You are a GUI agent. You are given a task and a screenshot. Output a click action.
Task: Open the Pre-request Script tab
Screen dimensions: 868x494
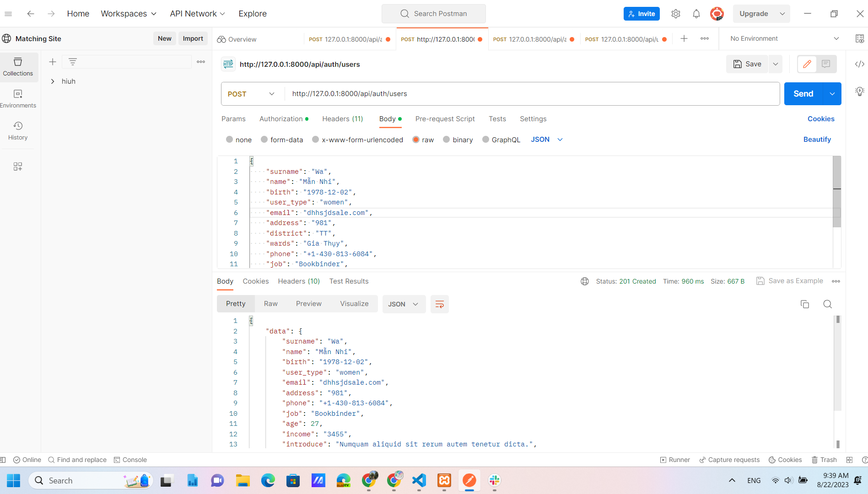pos(445,119)
